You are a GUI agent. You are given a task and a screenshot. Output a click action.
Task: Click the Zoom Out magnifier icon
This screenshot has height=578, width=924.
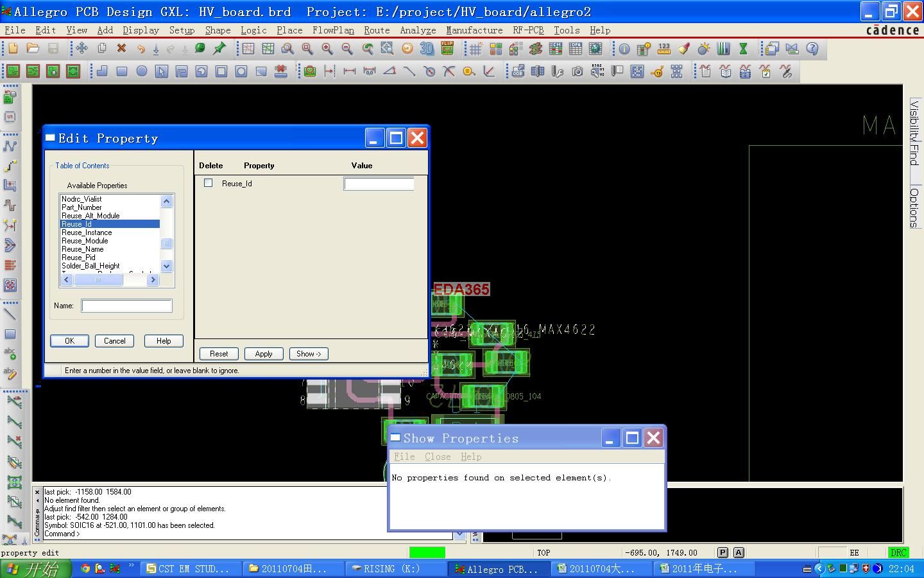[x=347, y=48]
